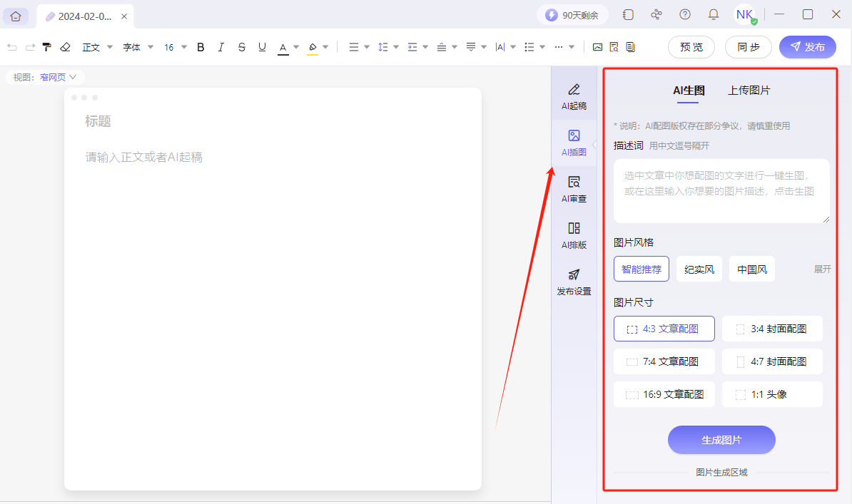Click the 发布 publish button
Image resolution: width=852 pixels, height=504 pixels.
807,47
